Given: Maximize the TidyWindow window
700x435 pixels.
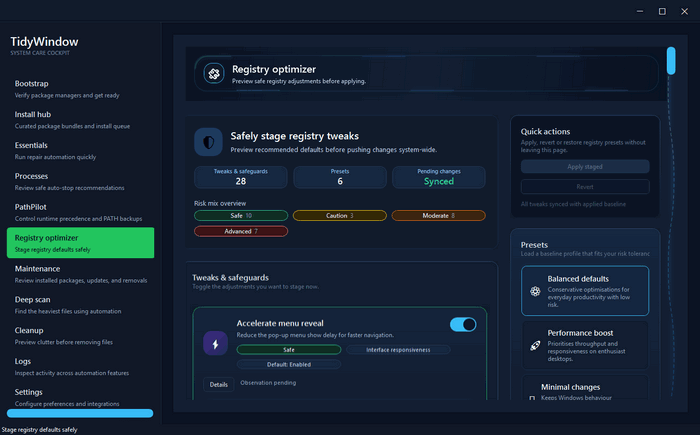Looking at the screenshot, I should point(662,11).
